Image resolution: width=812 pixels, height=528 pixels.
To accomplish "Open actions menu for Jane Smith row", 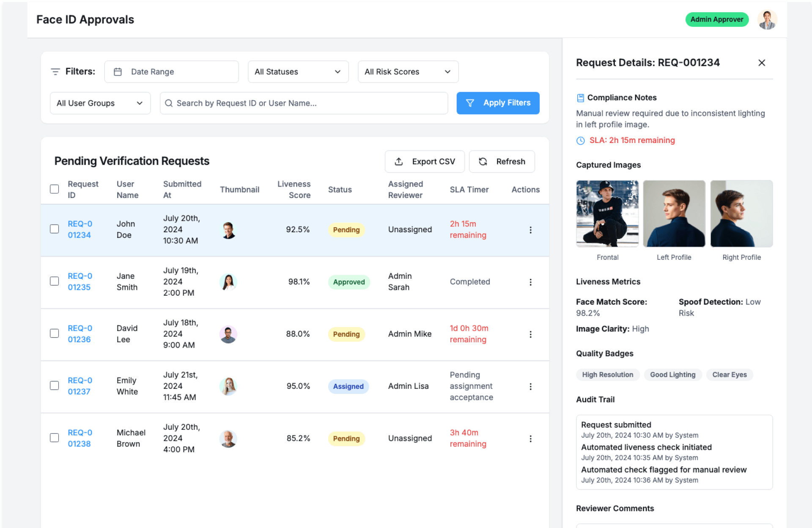I will click(x=530, y=282).
